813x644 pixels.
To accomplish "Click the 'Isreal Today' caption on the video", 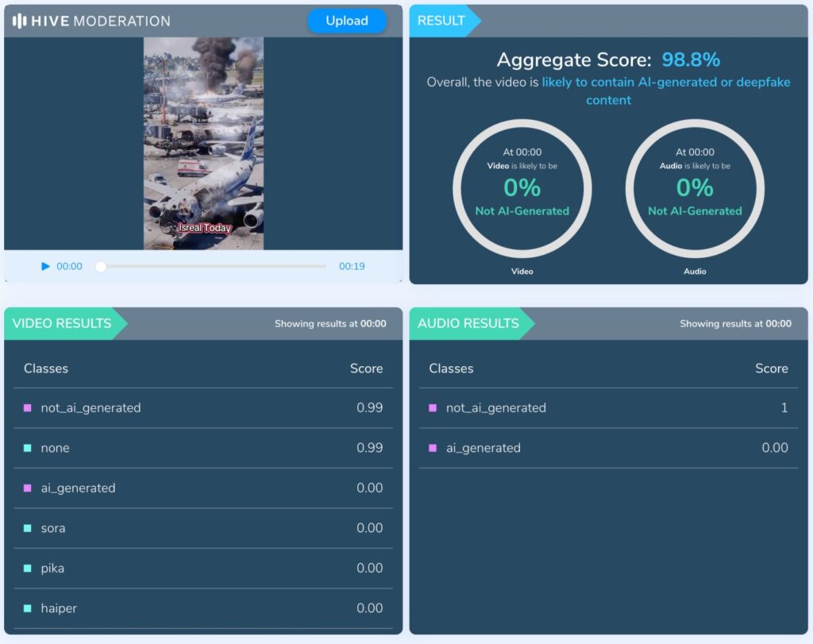I will (x=204, y=228).
